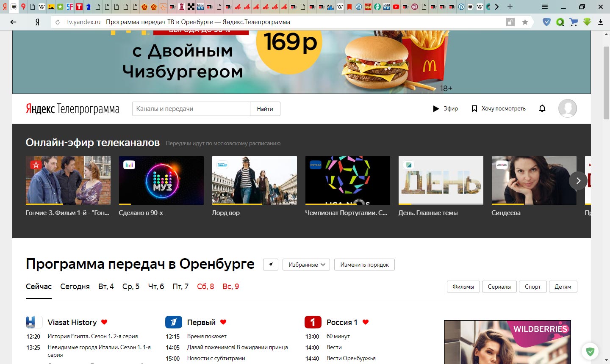Expand more channels with the right arrow
Screen dimensions: 610x364
coord(578,181)
